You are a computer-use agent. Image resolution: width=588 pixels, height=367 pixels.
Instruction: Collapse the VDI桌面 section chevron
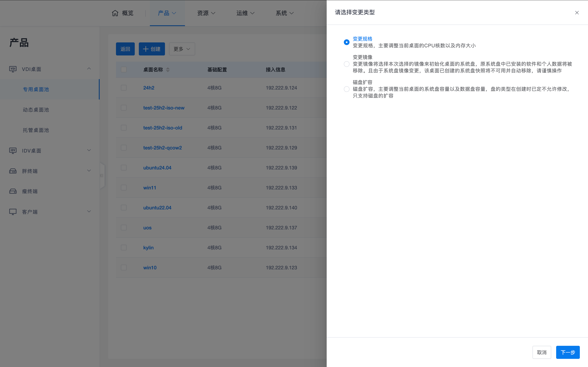click(x=89, y=69)
